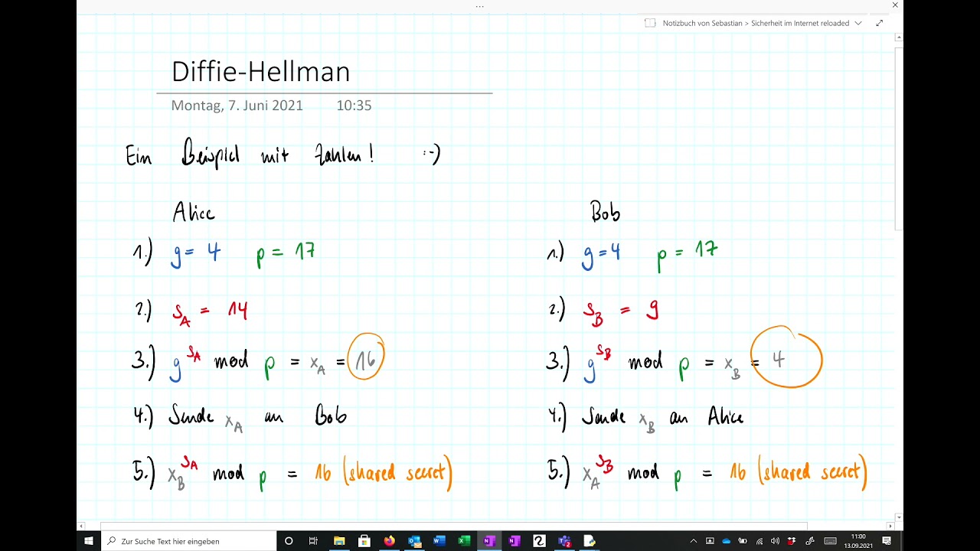Open Microsoft Word from the taskbar
This screenshot has width=980, height=551.
pyautogui.click(x=439, y=541)
